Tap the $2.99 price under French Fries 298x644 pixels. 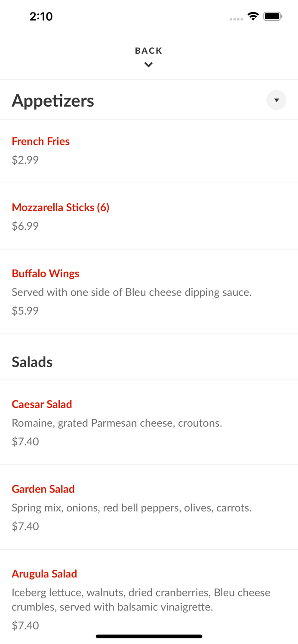click(x=25, y=160)
